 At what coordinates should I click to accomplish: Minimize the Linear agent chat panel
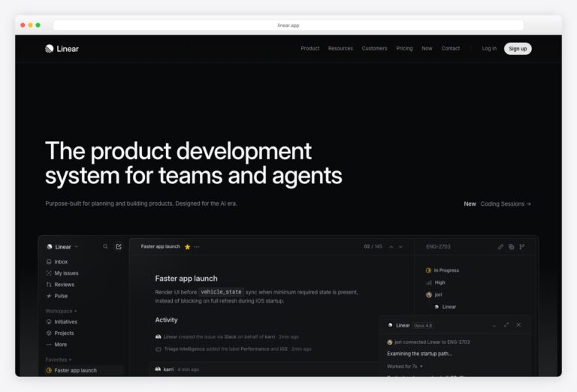point(494,325)
